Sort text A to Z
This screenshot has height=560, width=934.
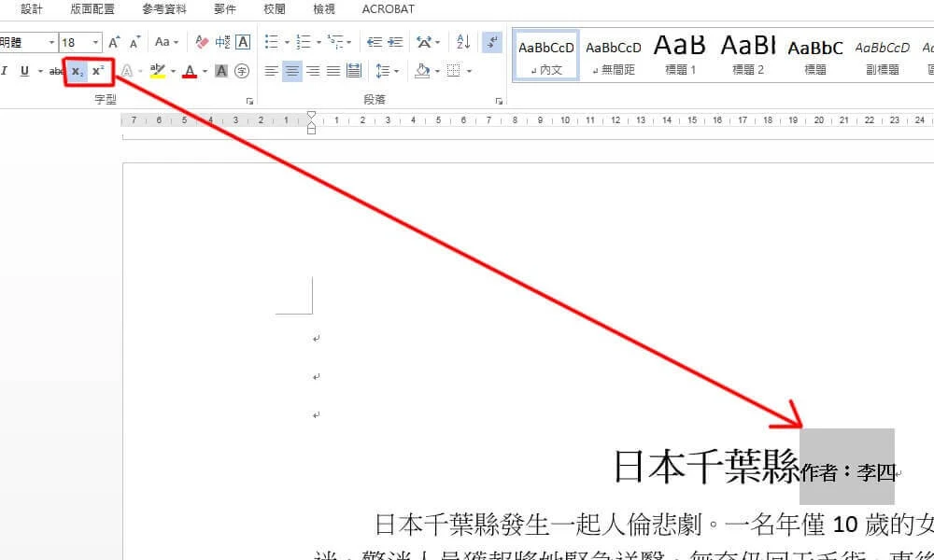[463, 42]
